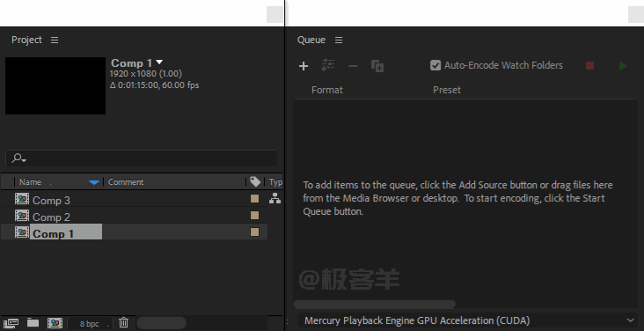Click the Project search input field
Image resolution: width=644 pixels, height=331 pixels.
[x=142, y=158]
